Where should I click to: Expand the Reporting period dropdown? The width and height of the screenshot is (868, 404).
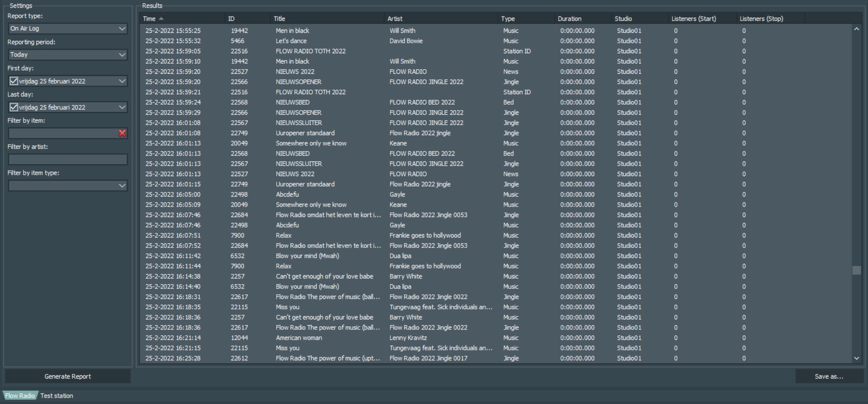tap(121, 55)
